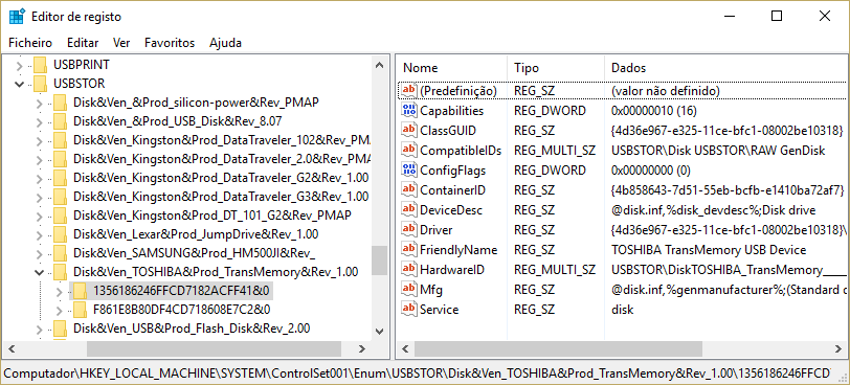Click values pane horizontal scrollbar left arrow
850x386 pixels.
point(405,349)
